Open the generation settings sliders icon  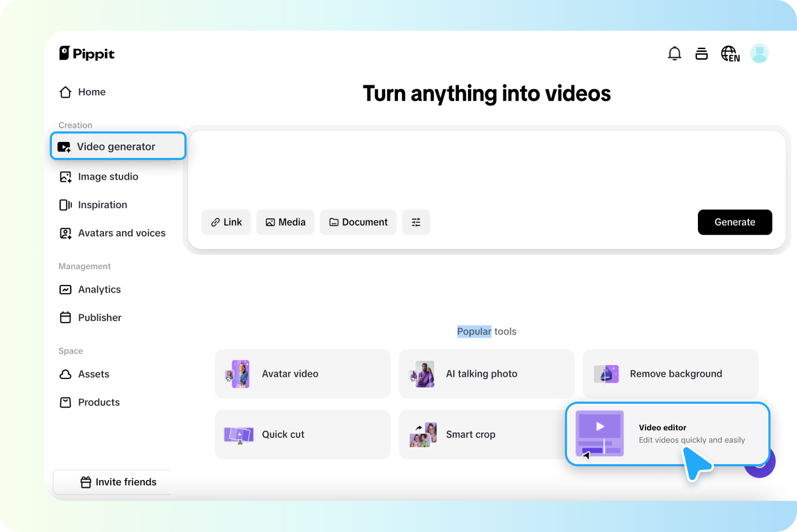click(416, 222)
